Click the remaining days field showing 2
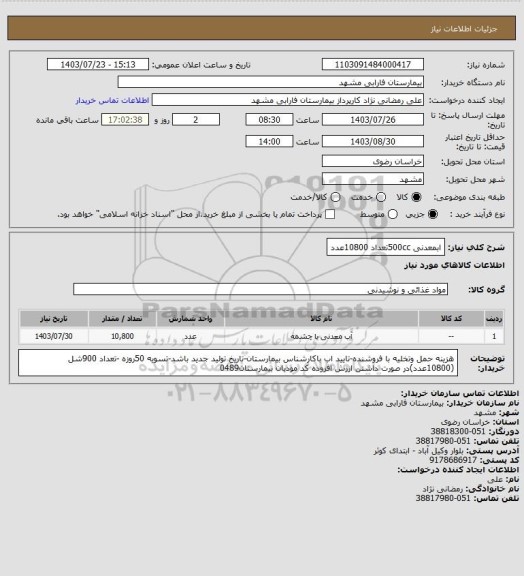 point(196,120)
